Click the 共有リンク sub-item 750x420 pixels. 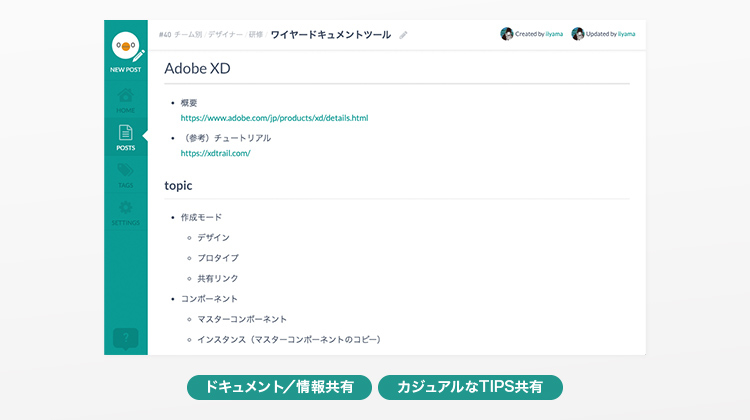coord(218,278)
